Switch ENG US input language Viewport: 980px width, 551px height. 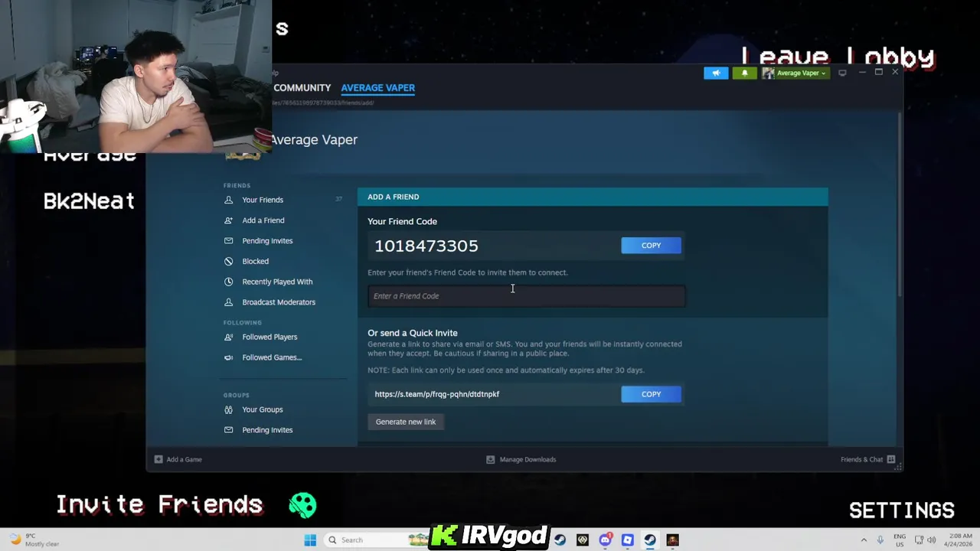tap(900, 540)
